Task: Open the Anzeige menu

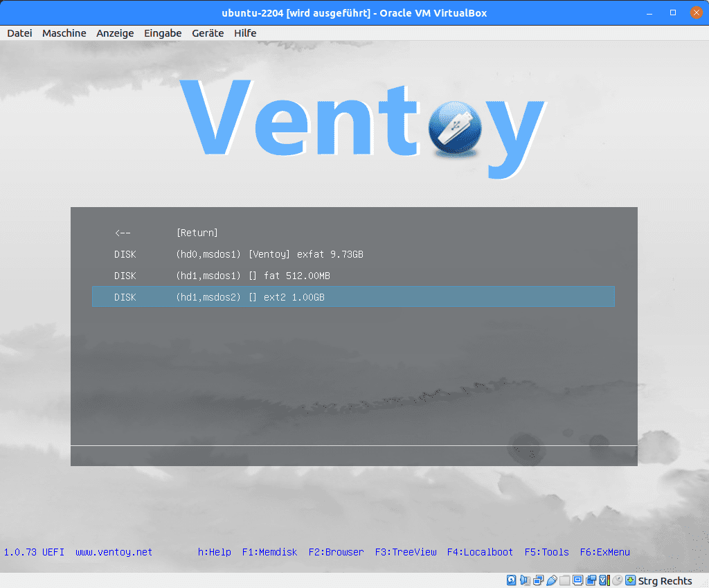Action: coord(115,33)
